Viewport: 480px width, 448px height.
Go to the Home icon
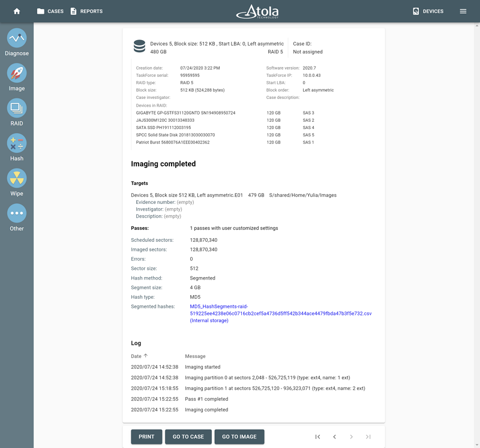pos(17,11)
